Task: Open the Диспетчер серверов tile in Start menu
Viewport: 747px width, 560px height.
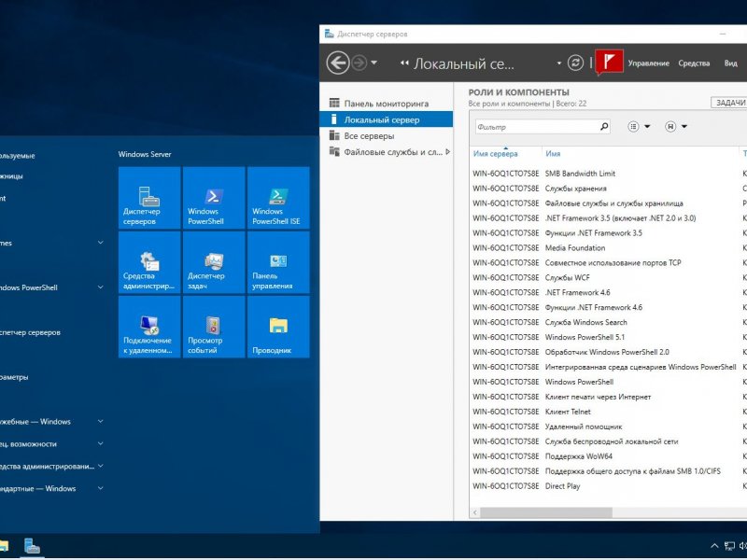Action: pyautogui.click(x=149, y=198)
